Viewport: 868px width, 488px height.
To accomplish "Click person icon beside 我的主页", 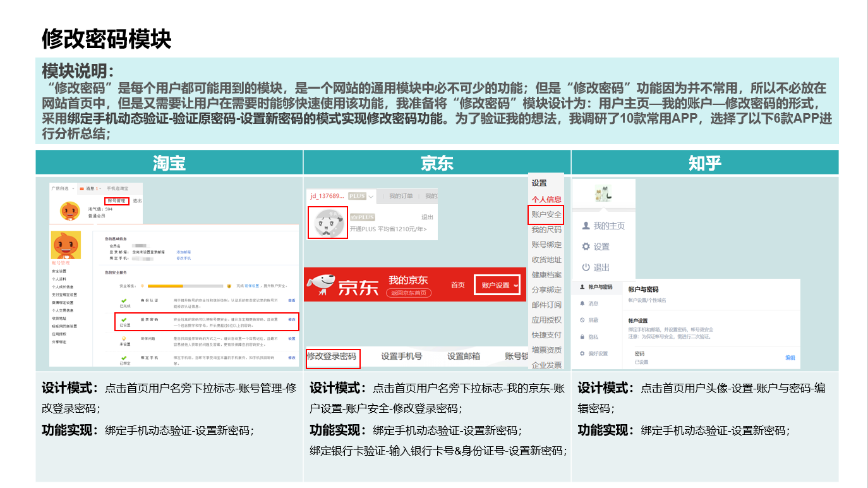I will (x=586, y=226).
